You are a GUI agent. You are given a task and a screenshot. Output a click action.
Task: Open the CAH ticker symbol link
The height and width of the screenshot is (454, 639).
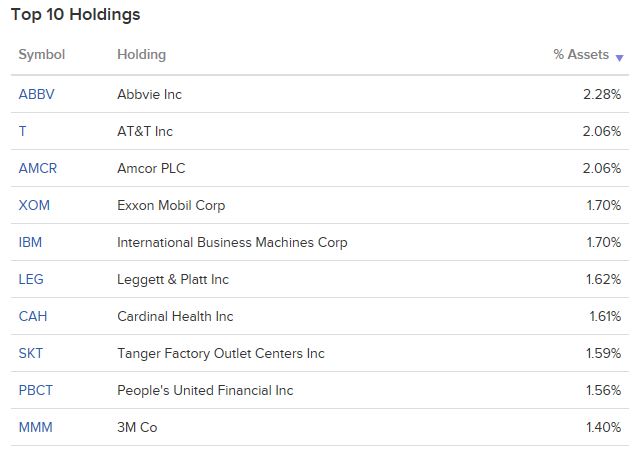point(33,316)
